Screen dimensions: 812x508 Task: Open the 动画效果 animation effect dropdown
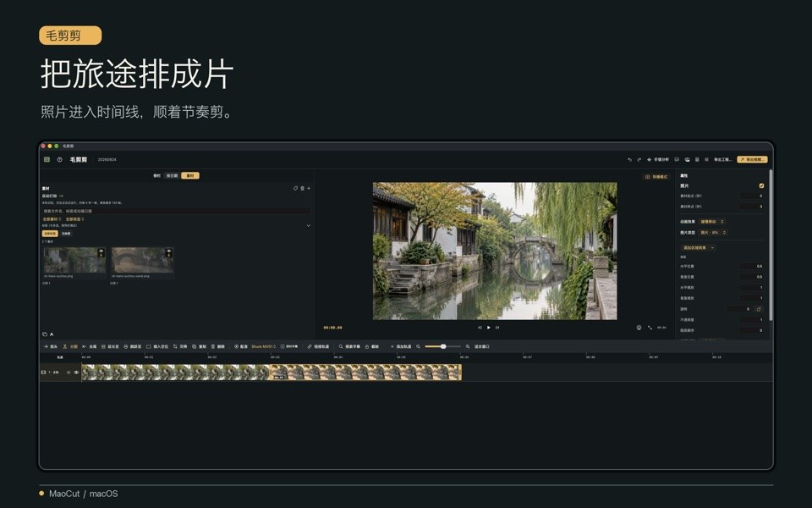(712, 221)
